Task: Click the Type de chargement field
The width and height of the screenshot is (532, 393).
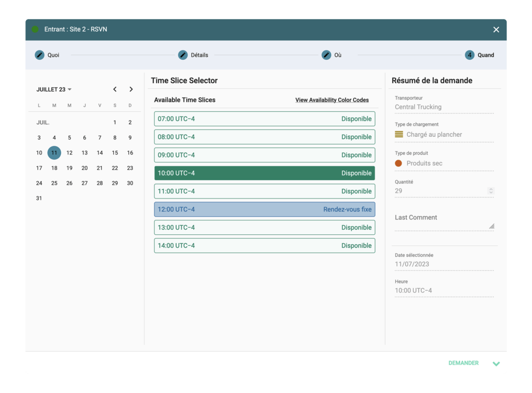Action: 444,135
